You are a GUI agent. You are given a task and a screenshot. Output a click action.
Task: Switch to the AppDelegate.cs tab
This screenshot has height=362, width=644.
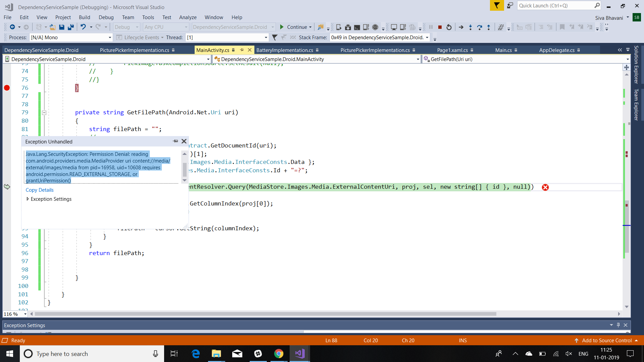coord(557,50)
